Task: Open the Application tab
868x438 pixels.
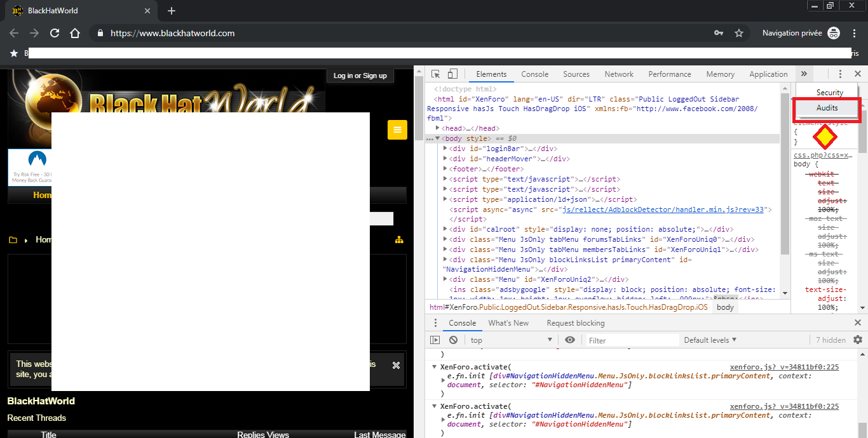Action: coord(768,74)
